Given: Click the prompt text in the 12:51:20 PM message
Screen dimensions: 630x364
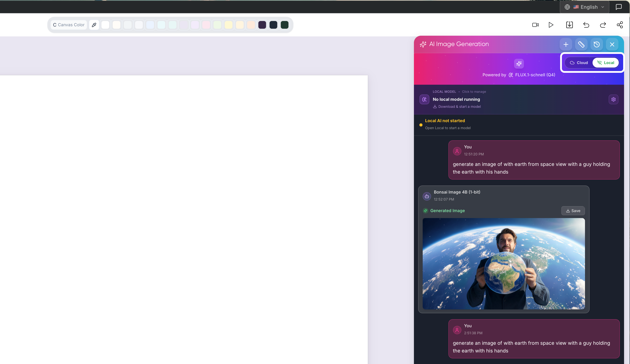Looking at the screenshot, I should [531, 168].
